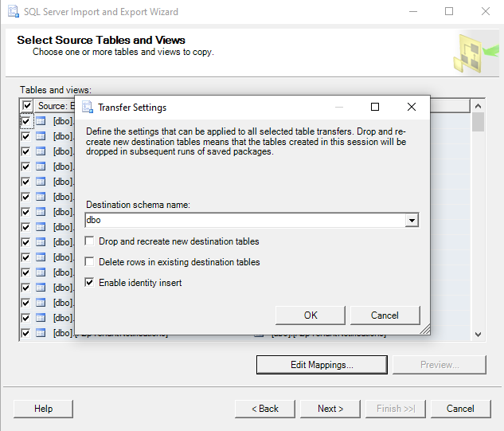
Task: Check Delete rows in existing destination tables
Action: [89, 261]
